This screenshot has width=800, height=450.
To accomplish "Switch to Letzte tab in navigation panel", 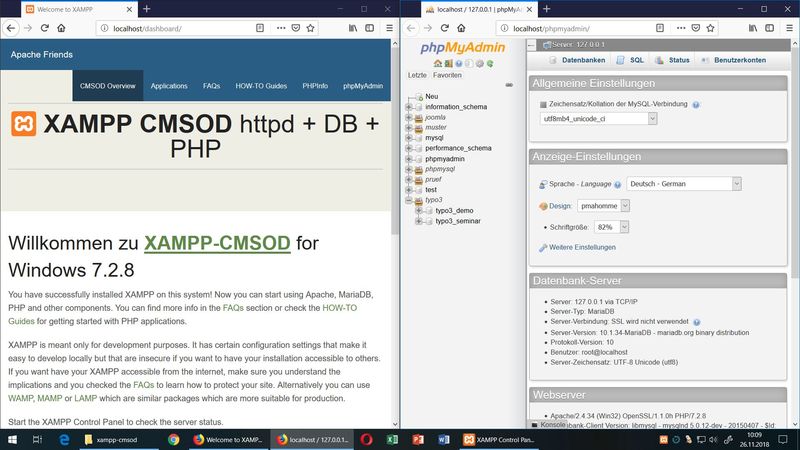I will pyautogui.click(x=417, y=75).
